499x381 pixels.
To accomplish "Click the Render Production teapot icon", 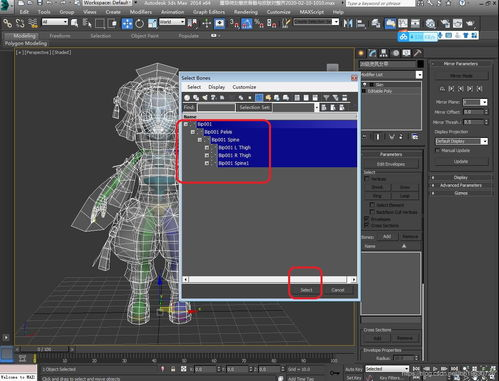I will [470, 23].
